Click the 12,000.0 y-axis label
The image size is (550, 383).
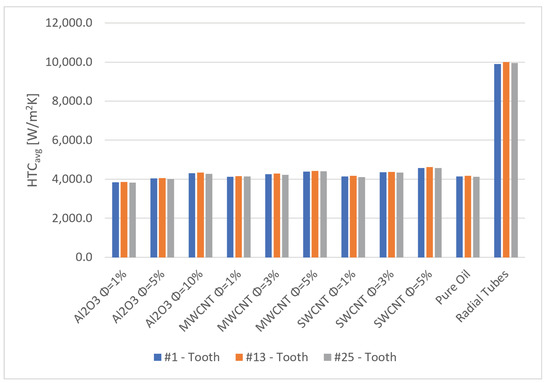pyautogui.click(x=69, y=23)
